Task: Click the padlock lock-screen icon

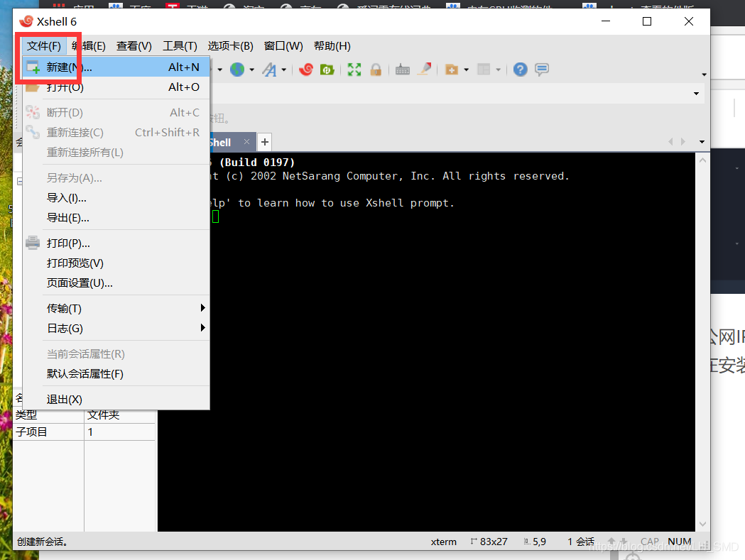Action: [x=376, y=70]
